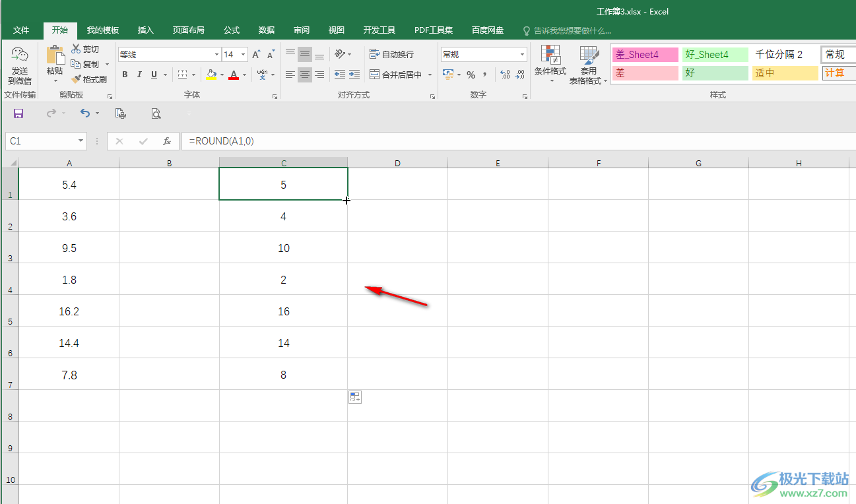Toggle center horizontal alignment
Screen dimensions: 856x504
(305, 75)
